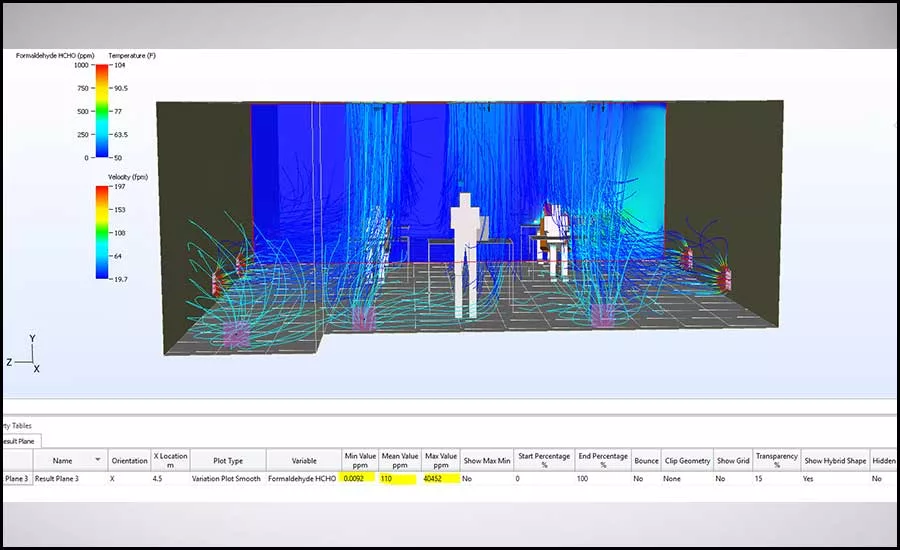The height and width of the screenshot is (550, 900).
Task: Click the Formaldehyde/Temperature color legend bar
Action: click(x=102, y=111)
